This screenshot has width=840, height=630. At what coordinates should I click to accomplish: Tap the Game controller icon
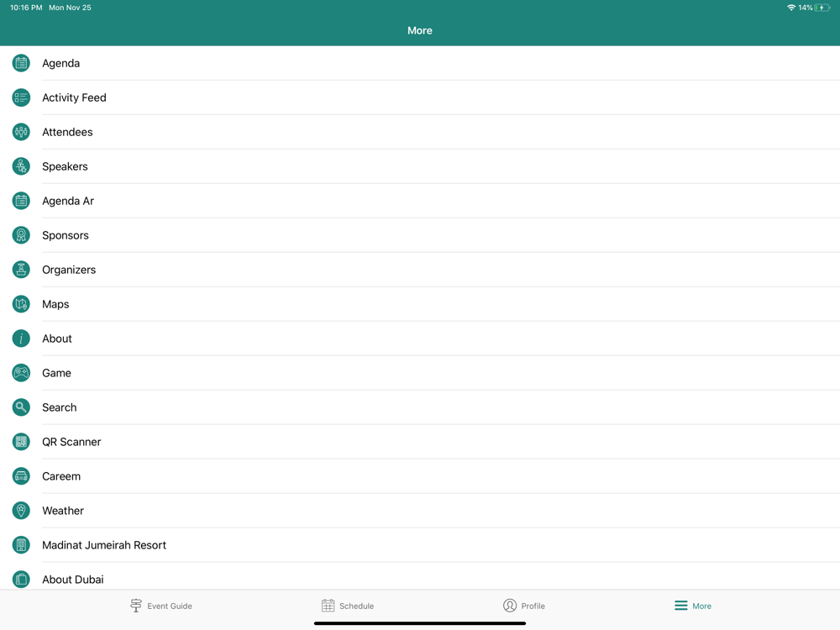click(x=21, y=373)
